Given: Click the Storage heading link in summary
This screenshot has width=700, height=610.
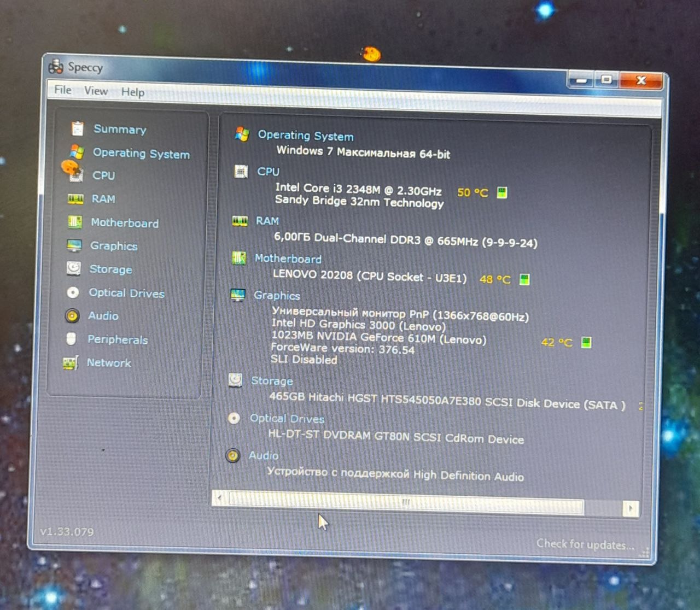Looking at the screenshot, I should click(x=272, y=381).
